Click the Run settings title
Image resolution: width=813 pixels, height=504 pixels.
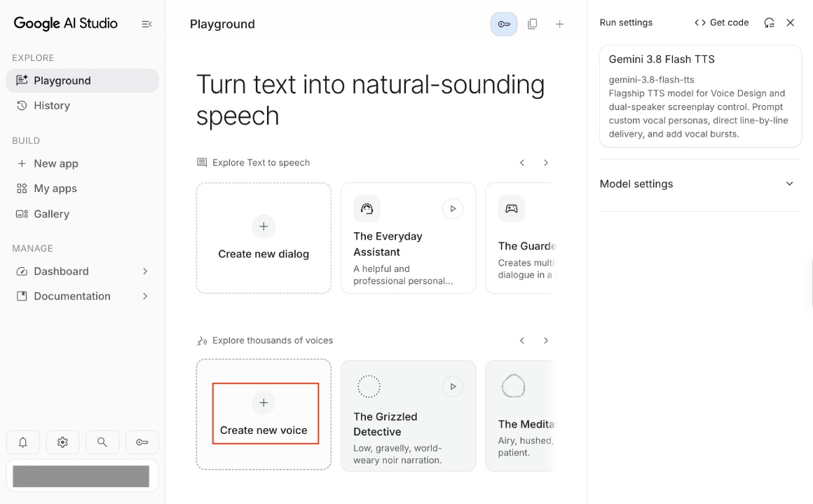point(626,22)
